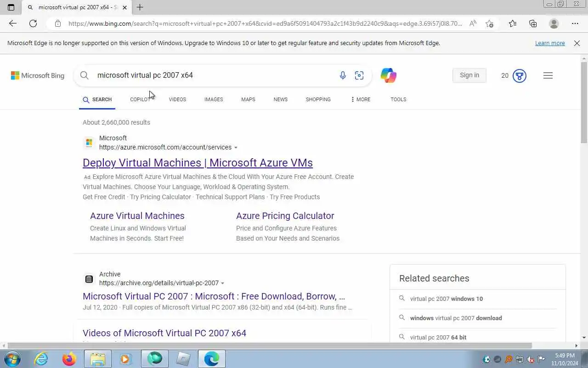Switch to Microsoft Edge taskbar icon
This screenshot has height=368, width=588.
pyautogui.click(x=212, y=359)
